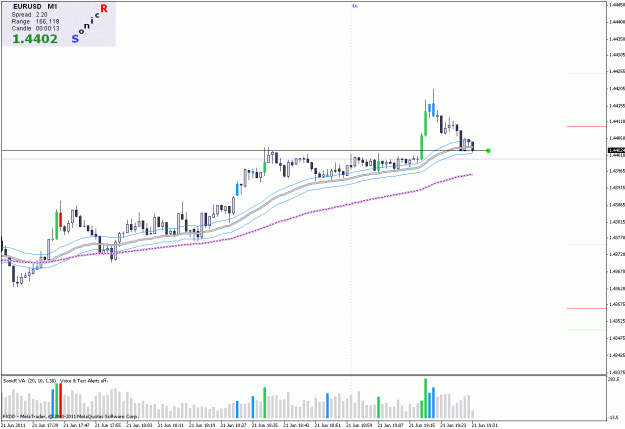Click the EURUSD M1 symbol label
This screenshot has width=625, height=429.
coord(35,7)
